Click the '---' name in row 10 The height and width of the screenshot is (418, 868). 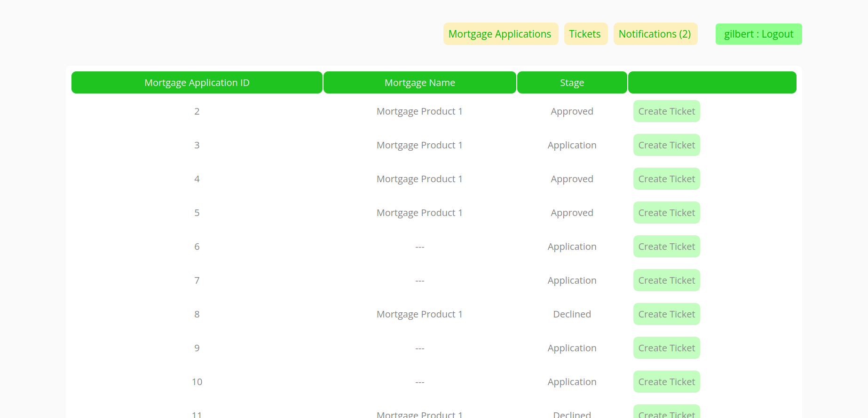pos(420,382)
